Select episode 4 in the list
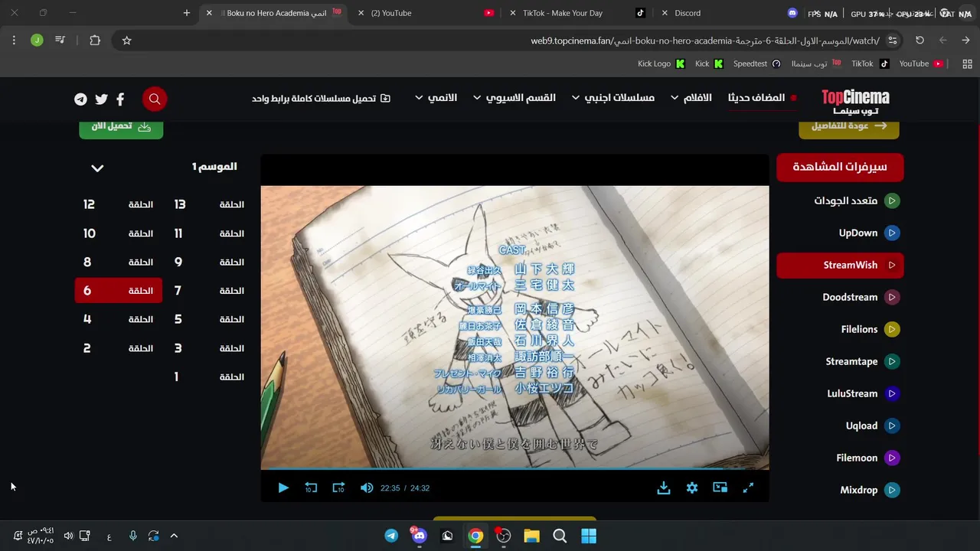980x551 pixels. (119, 319)
